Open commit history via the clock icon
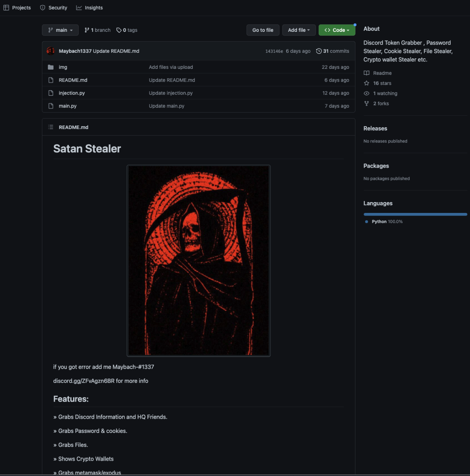 [319, 51]
